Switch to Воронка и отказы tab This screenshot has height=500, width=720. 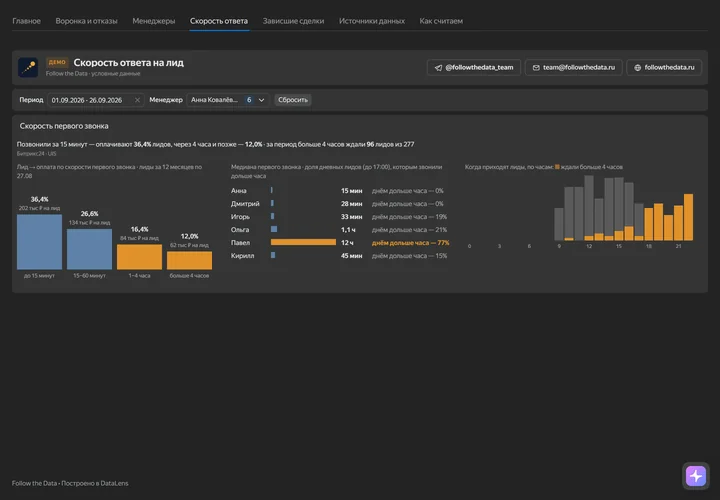pyautogui.click(x=86, y=21)
